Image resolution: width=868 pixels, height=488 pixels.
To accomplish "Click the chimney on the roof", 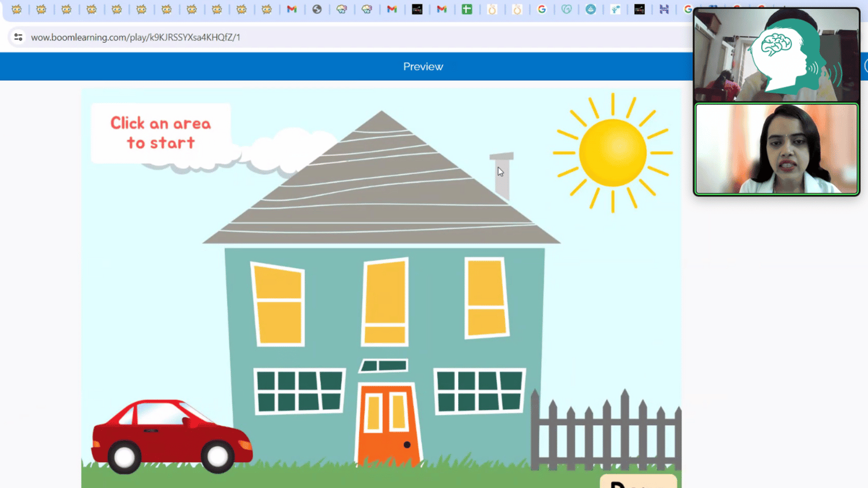I will (x=502, y=177).
